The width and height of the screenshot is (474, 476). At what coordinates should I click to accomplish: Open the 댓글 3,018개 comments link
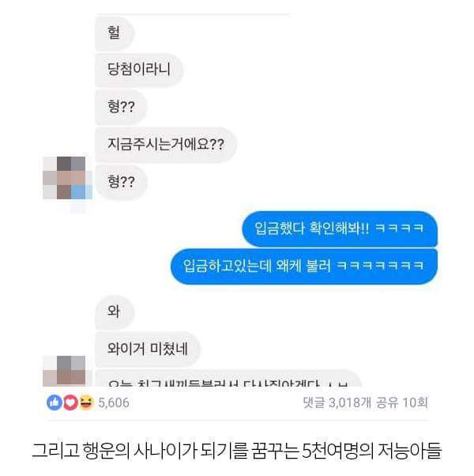(x=337, y=402)
